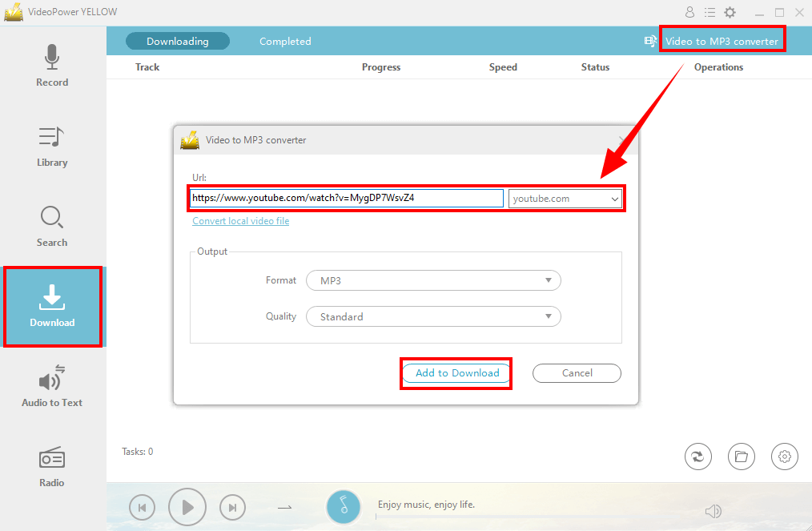Open the Library section
Viewport: 812px width, 531px height.
[x=52, y=146]
